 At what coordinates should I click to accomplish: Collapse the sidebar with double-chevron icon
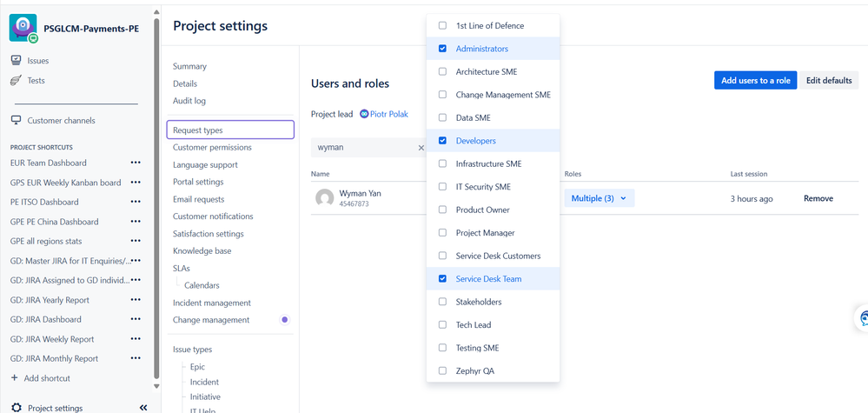point(143,407)
